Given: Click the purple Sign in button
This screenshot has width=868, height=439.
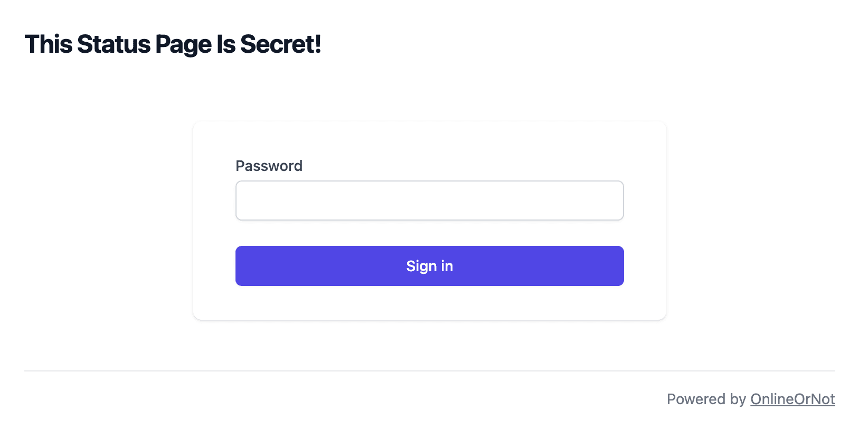Looking at the screenshot, I should coord(429,265).
